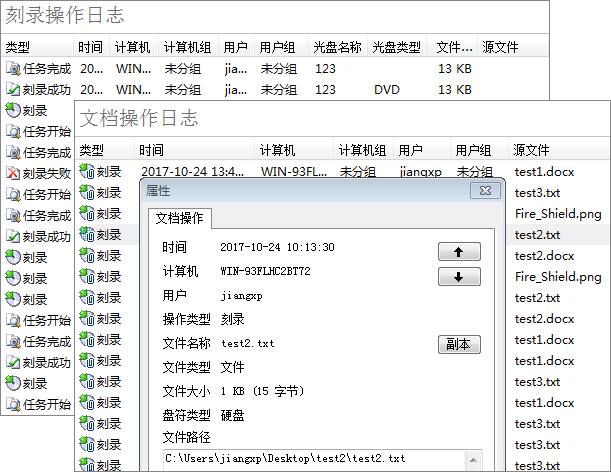This screenshot has height=472, width=611.
Task: Select the first test3.txt entry in document log
Action: [x=537, y=193]
